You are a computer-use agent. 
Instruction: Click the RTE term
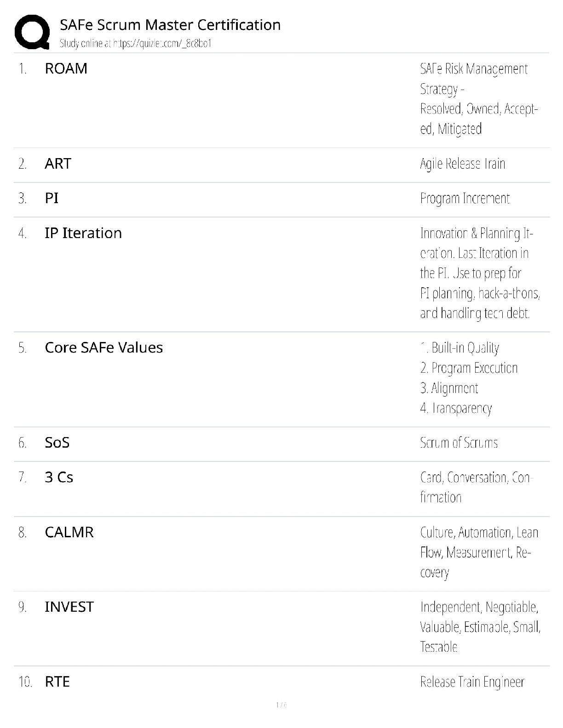pyautogui.click(x=57, y=682)
